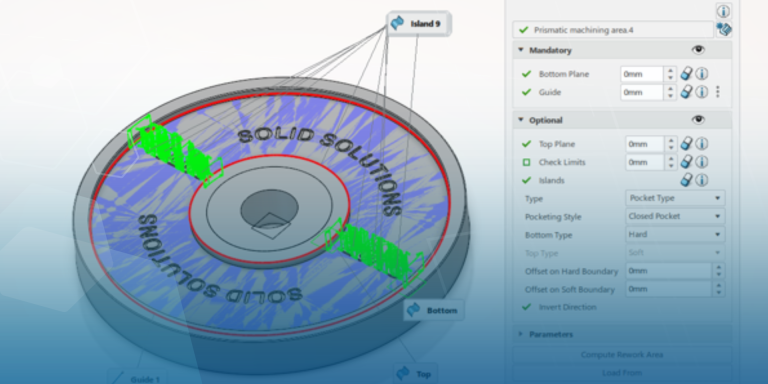Click the Compute Rework Area button
Screen dimensions: 768x384
coord(622,355)
